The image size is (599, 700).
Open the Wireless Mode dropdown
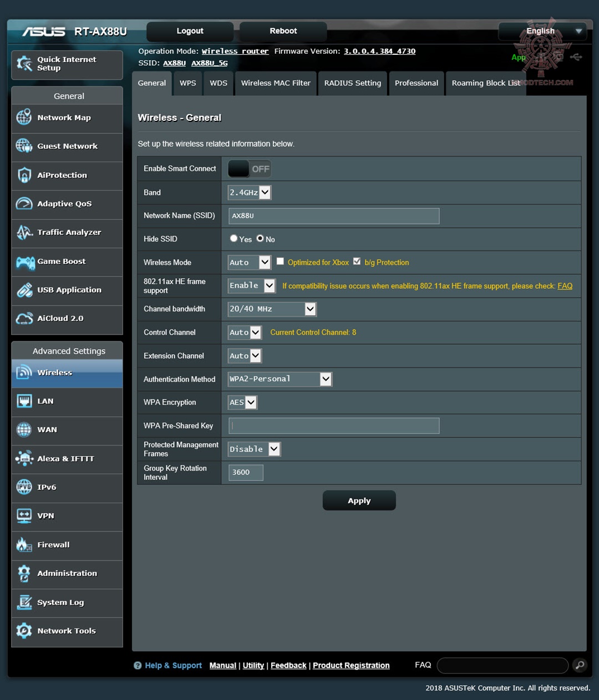(250, 262)
